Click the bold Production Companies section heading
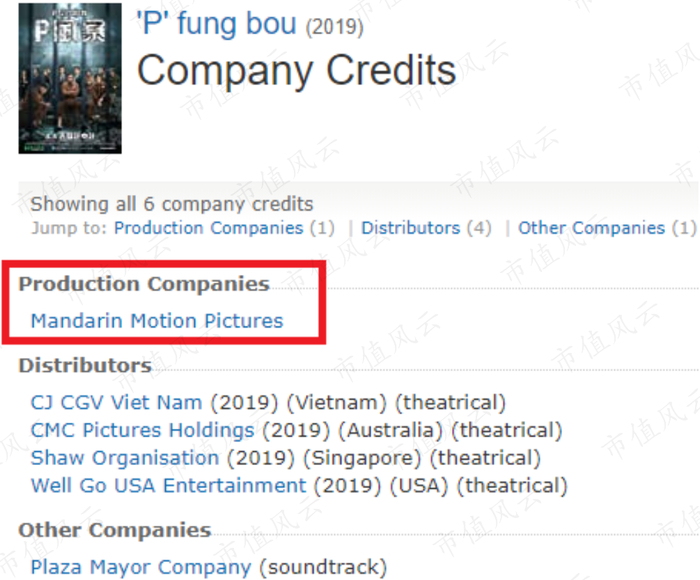The width and height of the screenshot is (700, 580). coord(144,284)
